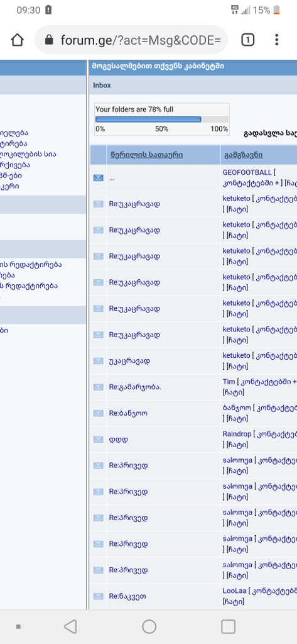
Task: Open the tab switcher showing 1 tab
Action: coord(248,40)
